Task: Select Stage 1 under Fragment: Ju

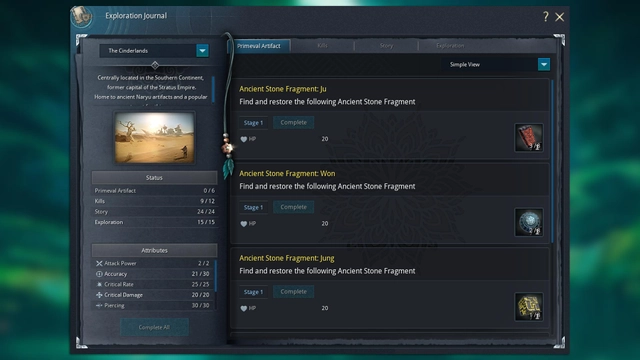Action: pyautogui.click(x=253, y=122)
